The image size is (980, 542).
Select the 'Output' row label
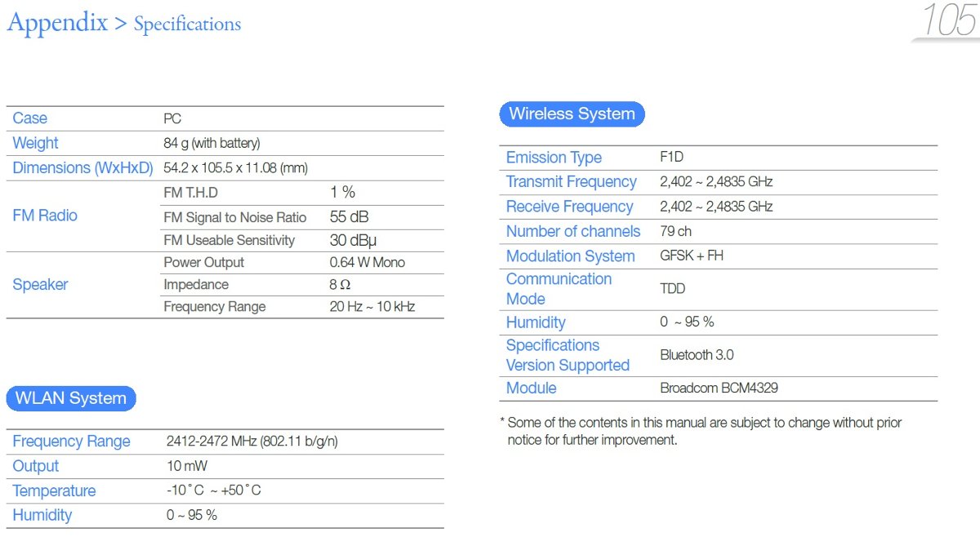point(36,466)
